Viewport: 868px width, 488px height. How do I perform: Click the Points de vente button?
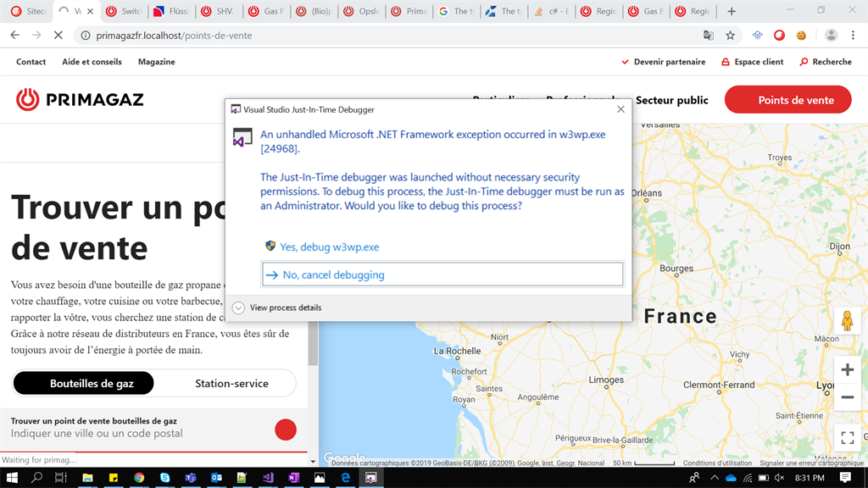pyautogui.click(x=787, y=100)
